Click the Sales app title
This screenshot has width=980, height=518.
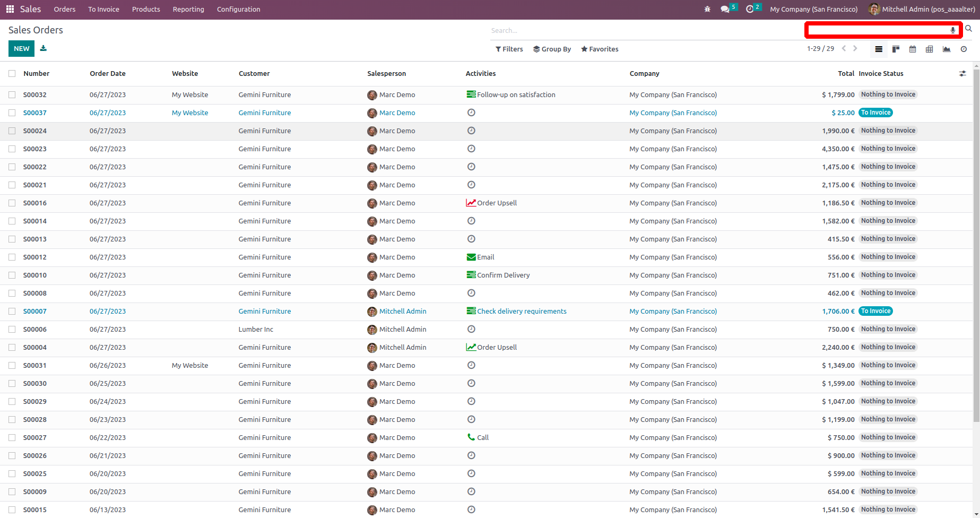pos(30,9)
